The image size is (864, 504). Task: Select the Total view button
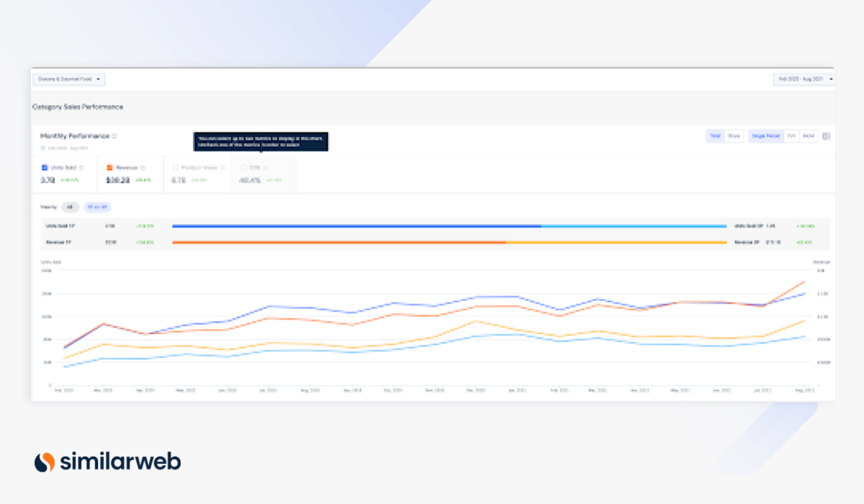(x=715, y=135)
